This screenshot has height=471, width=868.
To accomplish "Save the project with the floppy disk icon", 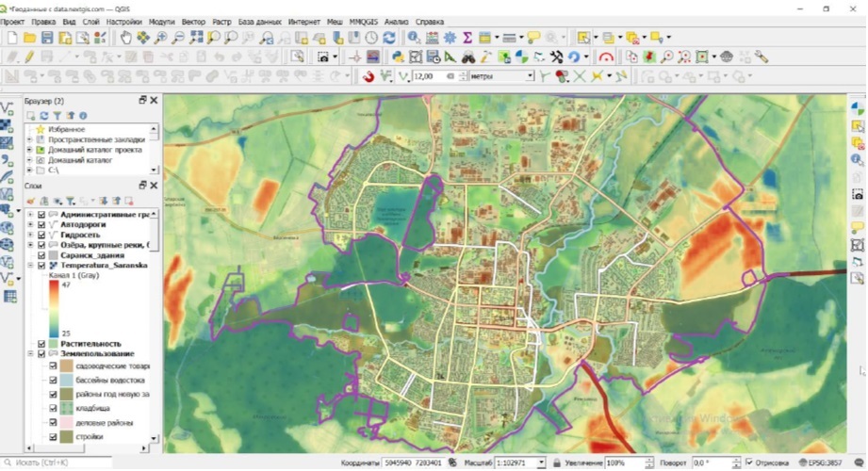I will point(47,38).
